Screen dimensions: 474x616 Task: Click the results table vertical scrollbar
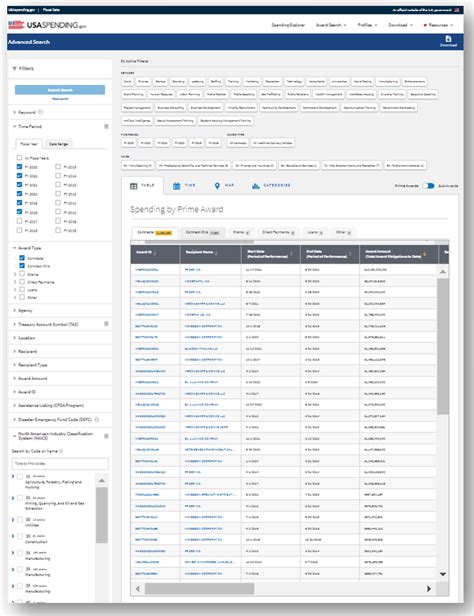pyautogui.click(x=443, y=346)
